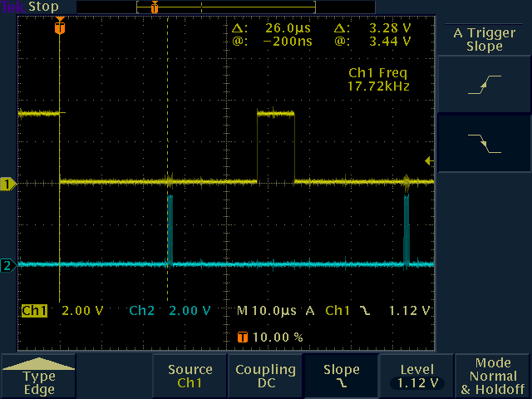Screen dimensions: 532x399
Task: Click the trigger level 1.12 V readout in status line
Action: tap(409, 310)
